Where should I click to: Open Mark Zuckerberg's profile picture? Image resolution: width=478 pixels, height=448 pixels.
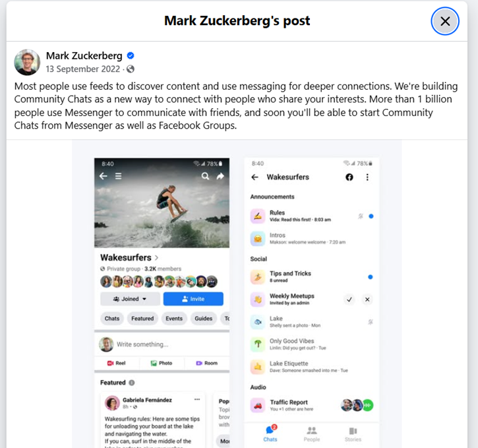pyautogui.click(x=27, y=62)
